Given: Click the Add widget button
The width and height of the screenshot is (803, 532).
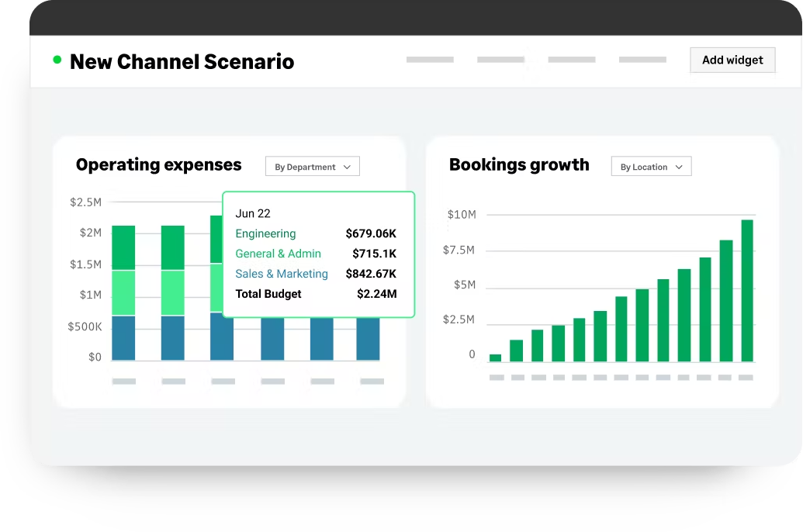Looking at the screenshot, I should click(x=732, y=60).
